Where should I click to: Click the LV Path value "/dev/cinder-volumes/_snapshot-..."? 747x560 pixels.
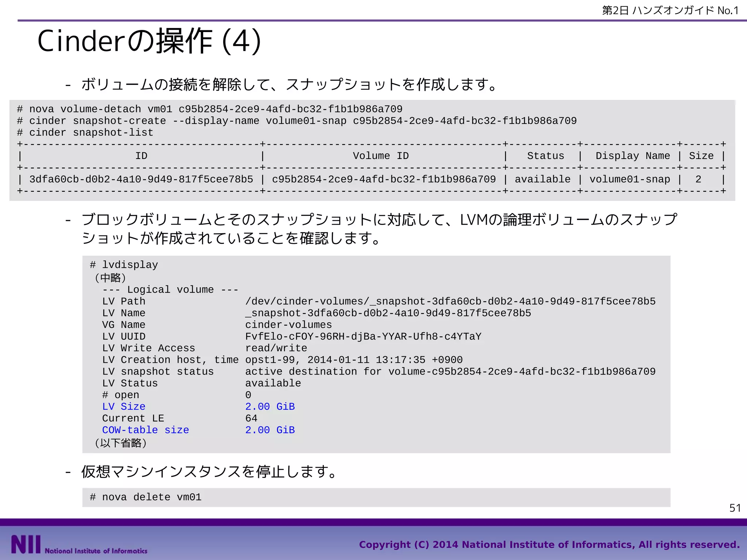(450, 301)
